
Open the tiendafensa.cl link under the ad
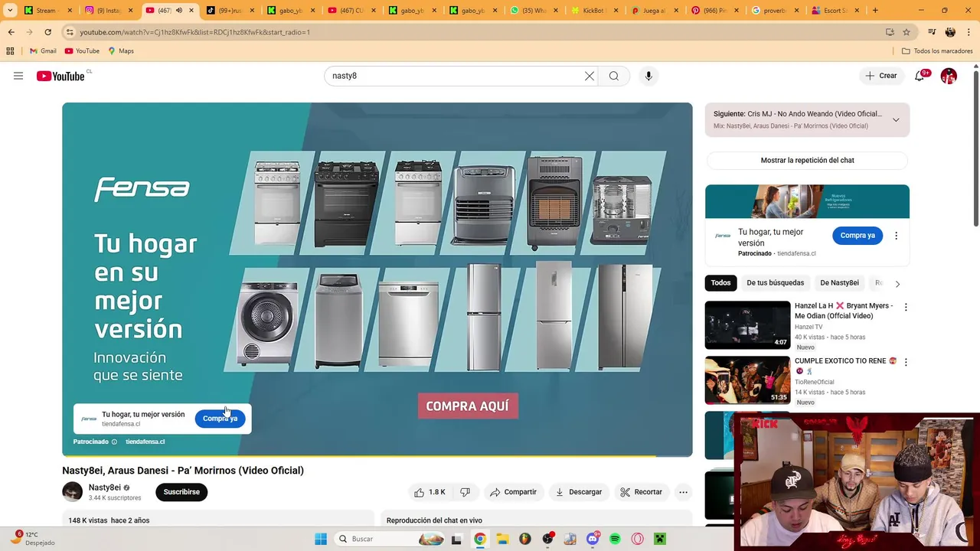tap(145, 442)
